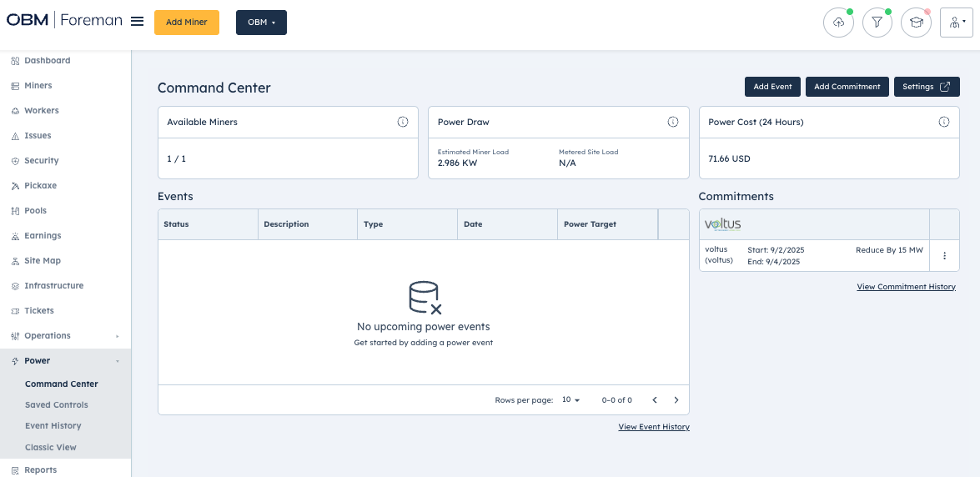The height and width of the screenshot is (477, 980).
Task: Click the Power lightning bolt icon
Action: [x=16, y=361]
